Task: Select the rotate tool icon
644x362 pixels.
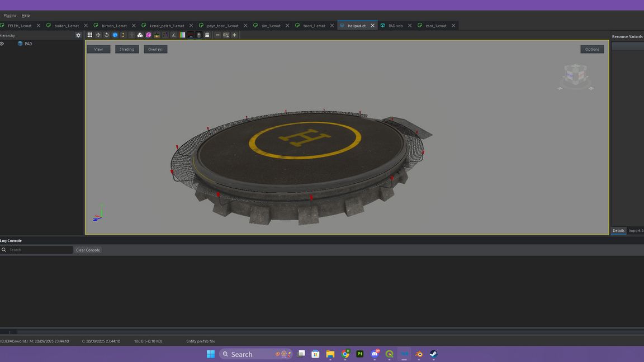Action: click(x=106, y=35)
